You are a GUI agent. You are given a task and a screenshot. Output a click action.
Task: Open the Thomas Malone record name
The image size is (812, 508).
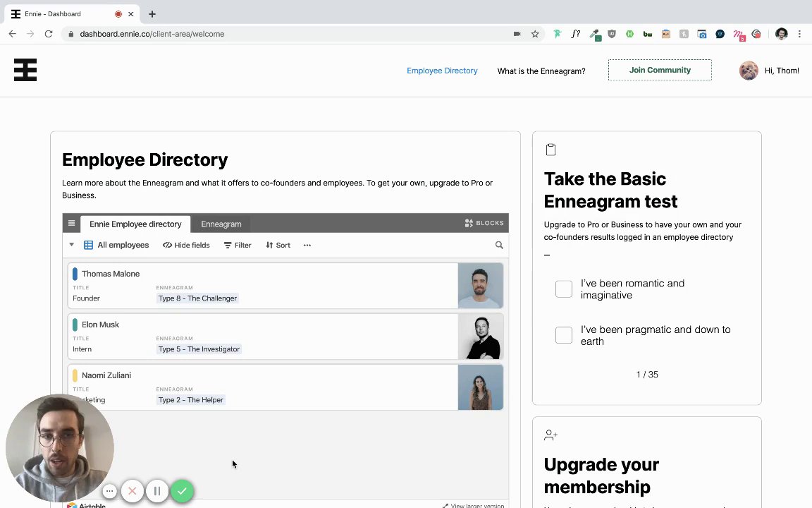coord(110,274)
